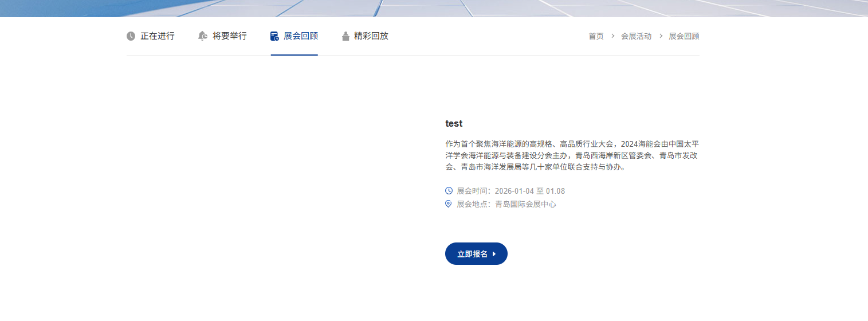Click the exhibition description paragraph starting 作为首个聚焦海洋能源
The width and height of the screenshot is (868, 321).
click(572, 155)
